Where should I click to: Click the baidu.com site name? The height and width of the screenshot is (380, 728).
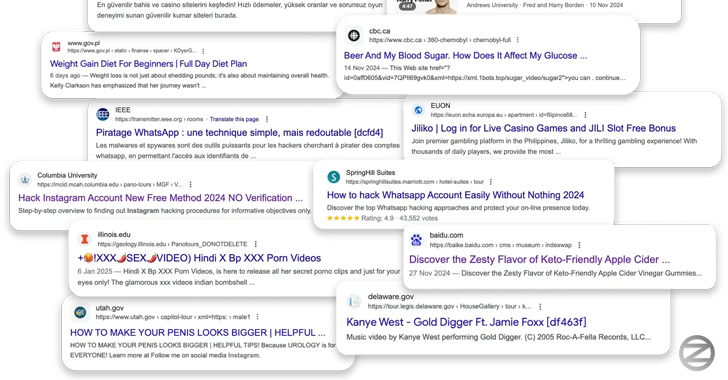click(446, 236)
